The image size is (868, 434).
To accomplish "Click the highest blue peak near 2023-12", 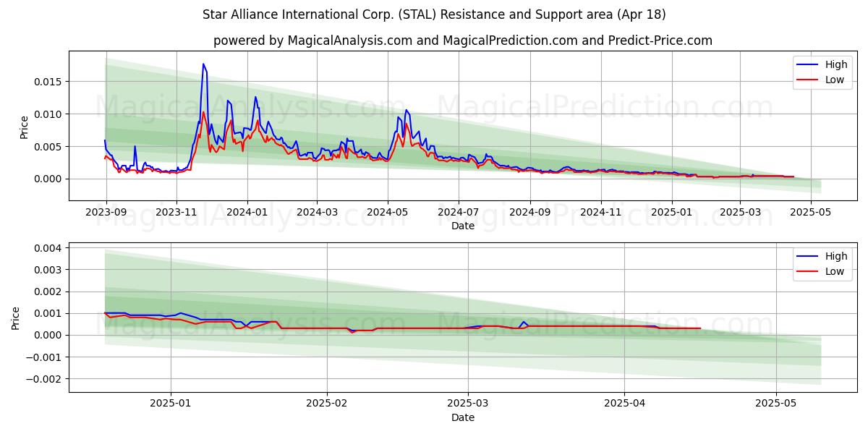I will [x=203, y=64].
